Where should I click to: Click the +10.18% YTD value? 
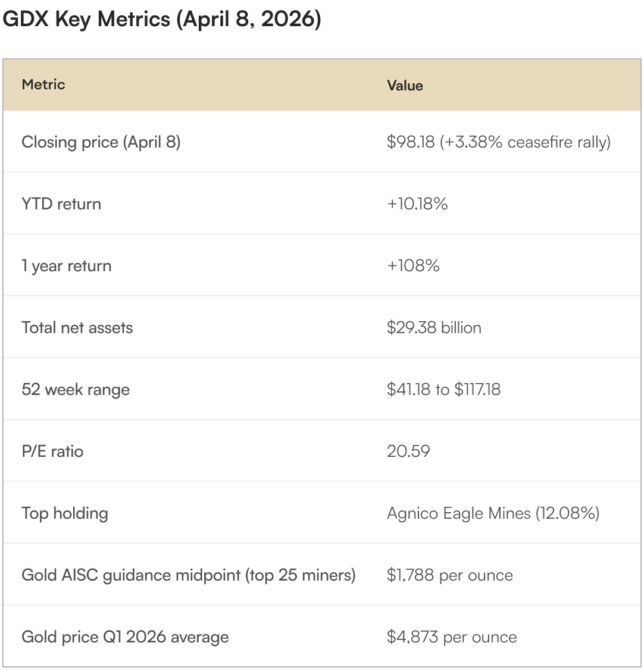(417, 204)
